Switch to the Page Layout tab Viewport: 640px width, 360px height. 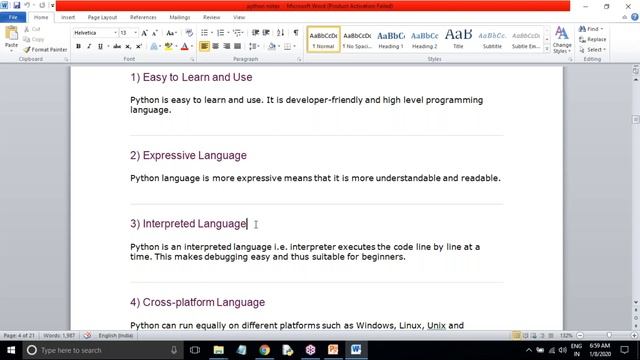pyautogui.click(x=102, y=17)
